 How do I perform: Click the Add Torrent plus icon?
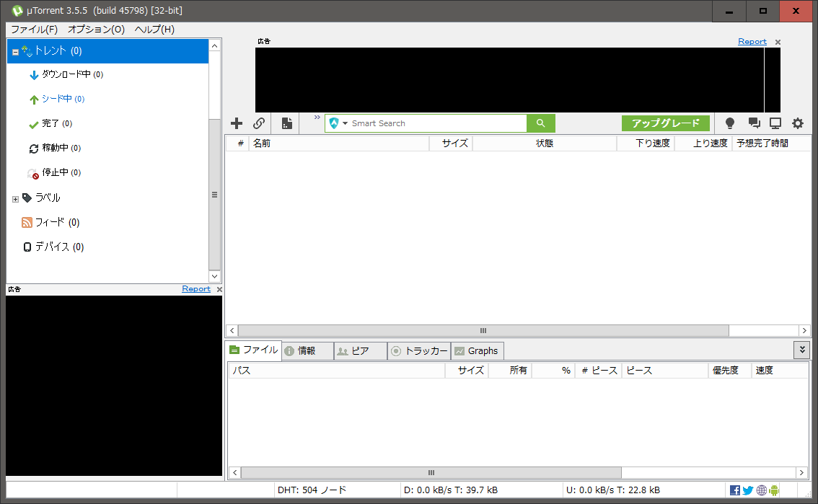tap(237, 123)
